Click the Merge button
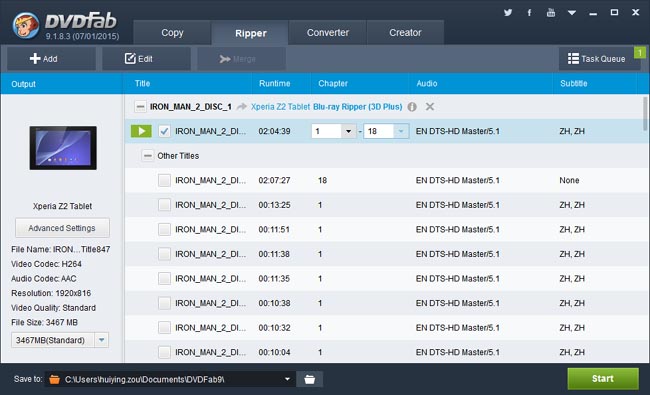650x395 pixels. pyautogui.click(x=241, y=59)
